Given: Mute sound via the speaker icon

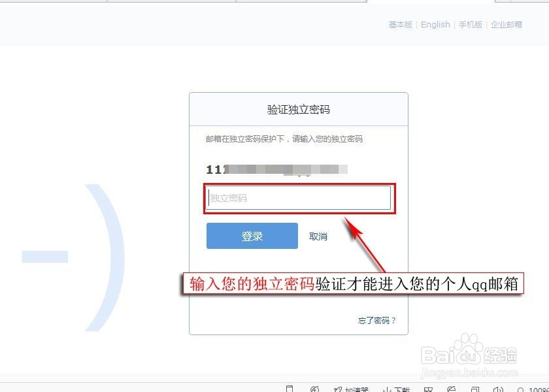Looking at the screenshot, I should coord(497,389).
